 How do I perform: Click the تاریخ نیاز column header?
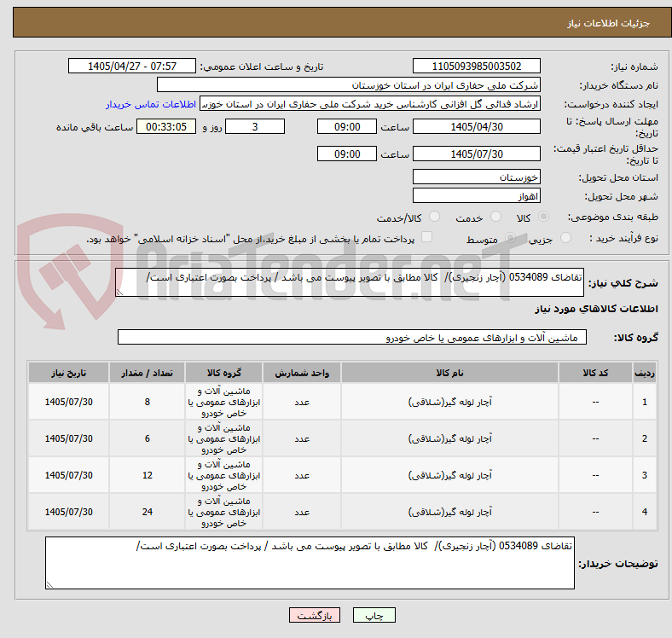pyautogui.click(x=68, y=373)
